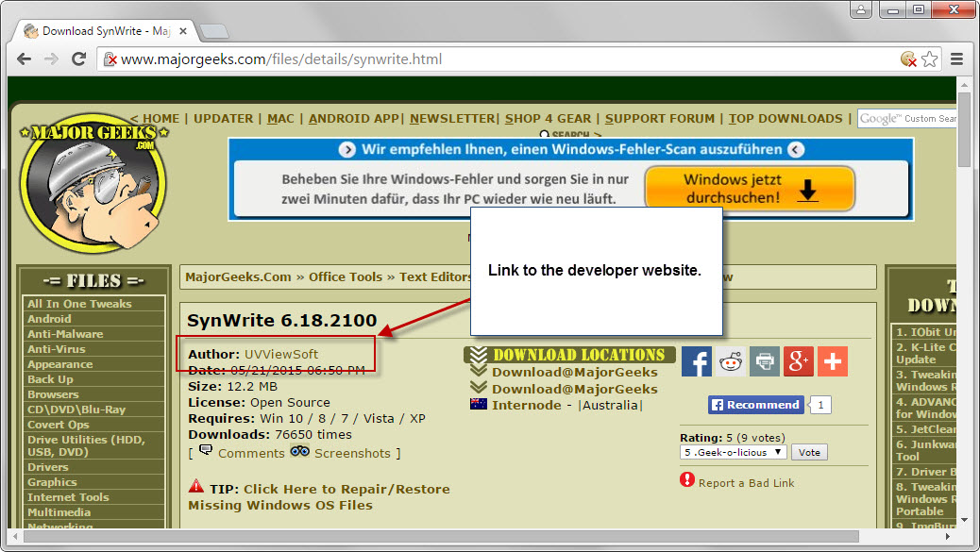Click MajorGeeks.Com breadcrumb link

point(238,276)
